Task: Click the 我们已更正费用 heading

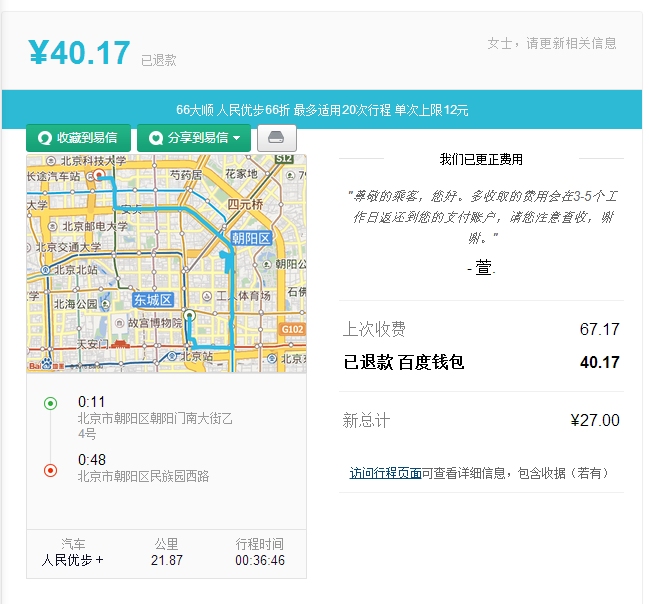Action: tap(481, 159)
